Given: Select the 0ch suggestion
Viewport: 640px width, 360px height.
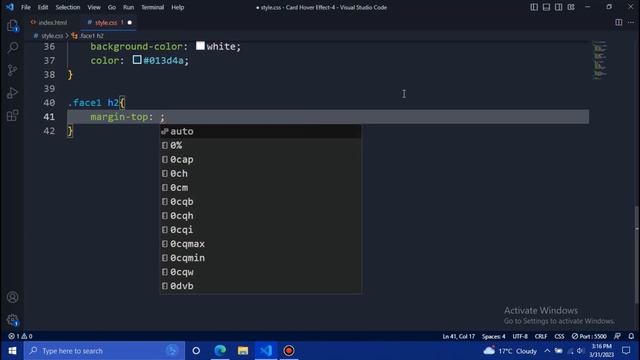Looking at the screenshot, I should 260,173.
